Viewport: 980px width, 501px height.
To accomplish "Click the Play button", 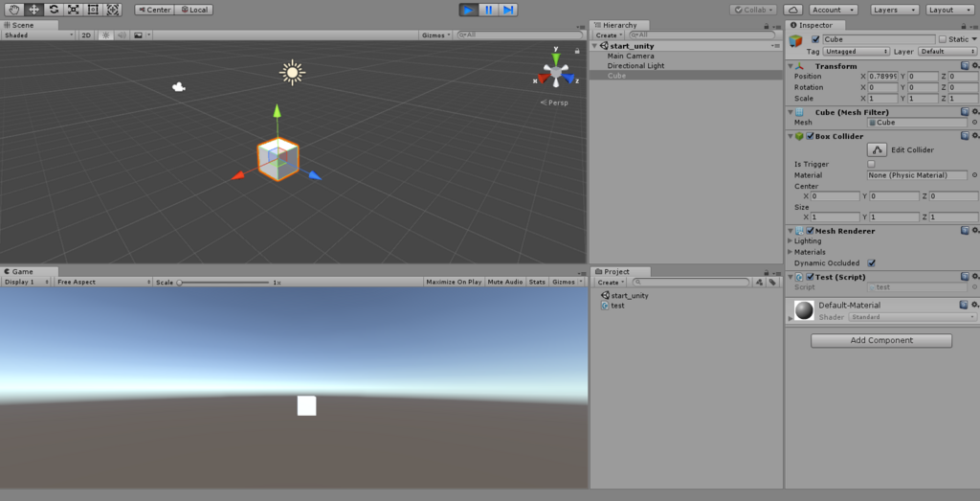I will [468, 10].
